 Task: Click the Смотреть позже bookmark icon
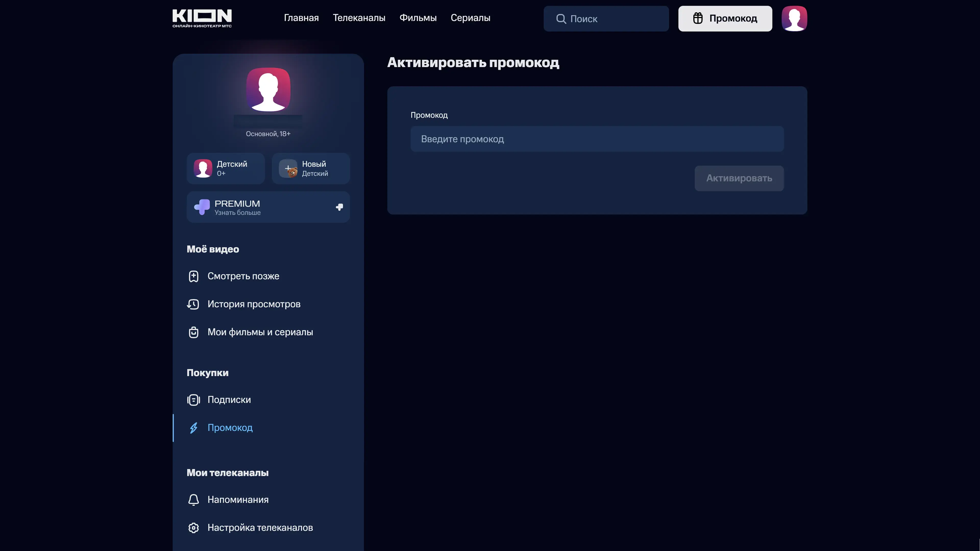click(193, 276)
